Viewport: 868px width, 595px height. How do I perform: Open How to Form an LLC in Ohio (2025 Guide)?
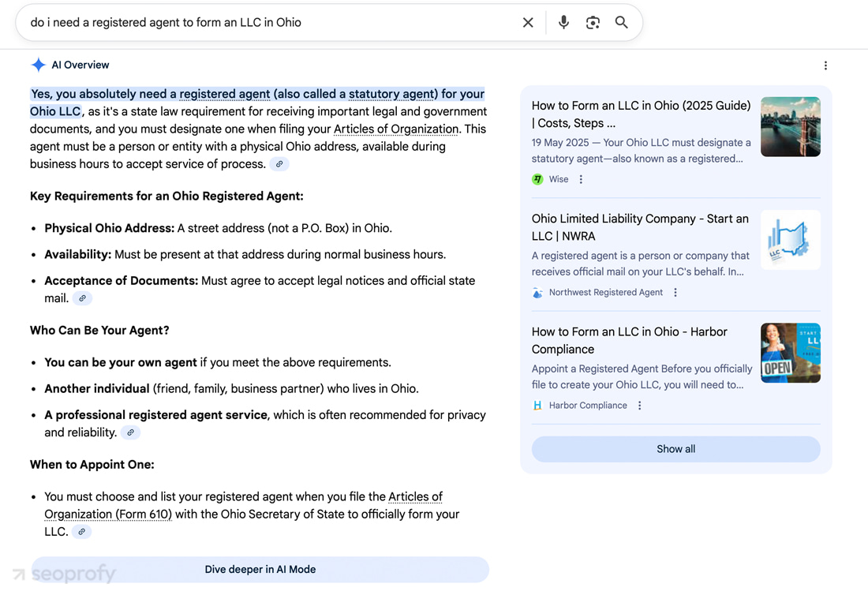pyautogui.click(x=641, y=114)
